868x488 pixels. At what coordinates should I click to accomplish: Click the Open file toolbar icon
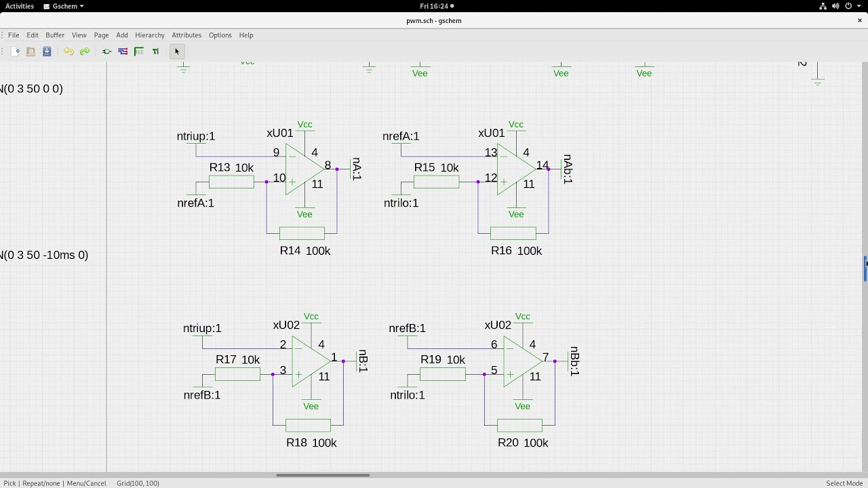coord(31,52)
